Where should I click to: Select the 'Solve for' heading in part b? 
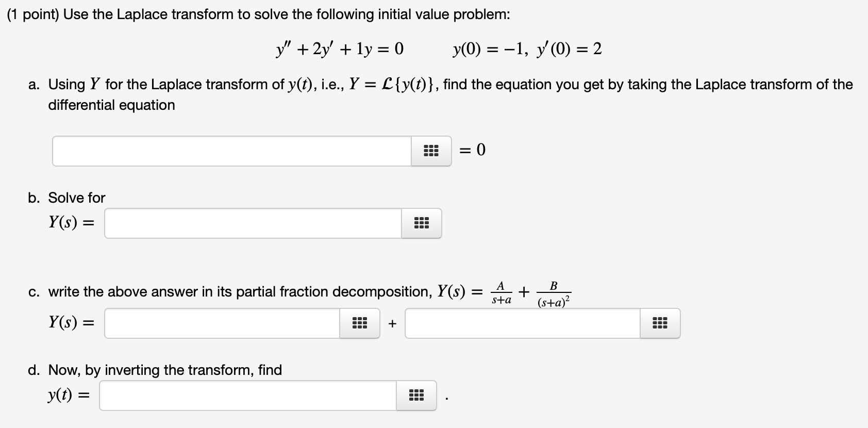point(76,197)
